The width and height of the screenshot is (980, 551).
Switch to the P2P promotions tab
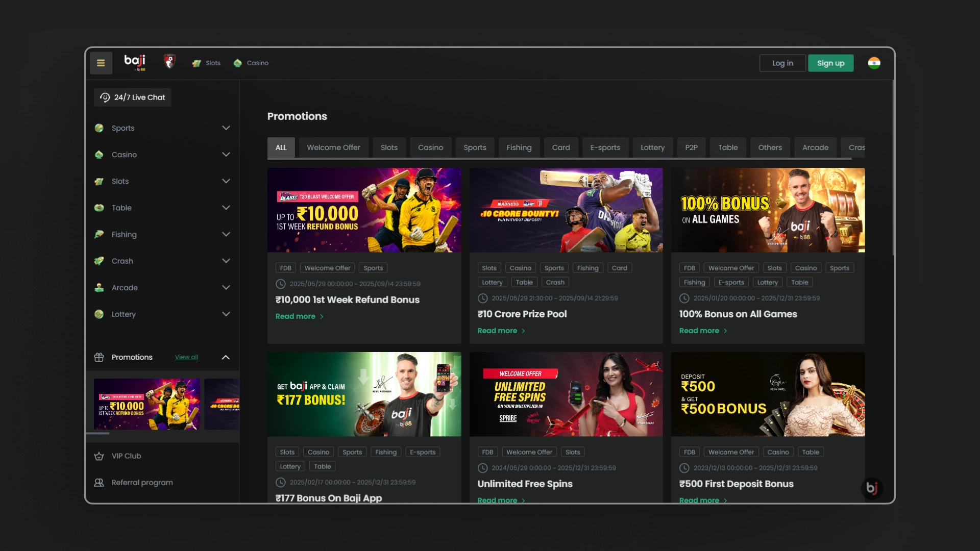[x=691, y=147]
